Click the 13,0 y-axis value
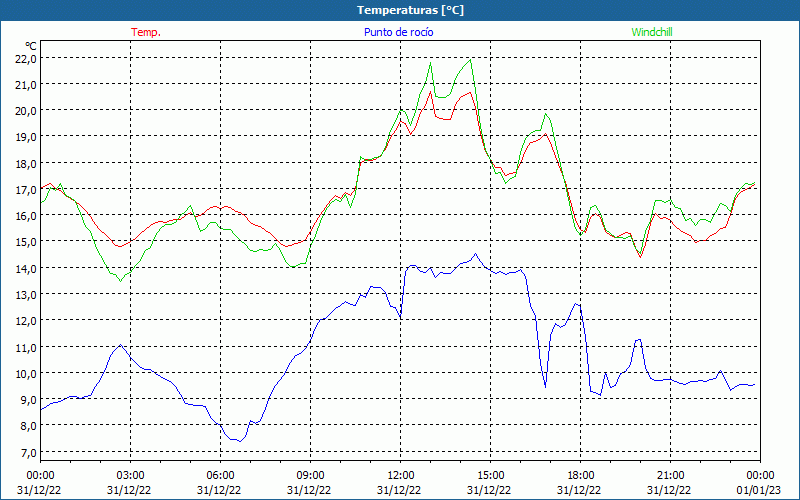The height and width of the screenshot is (500, 800). [26, 294]
